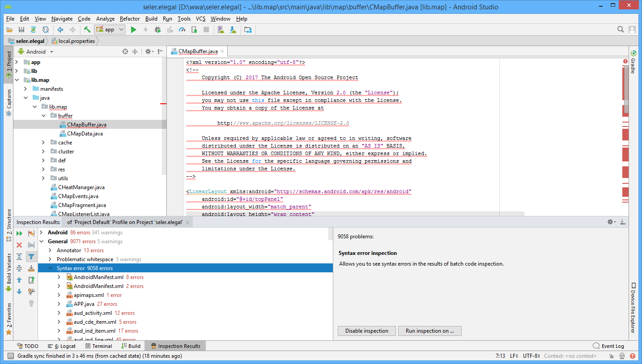This screenshot has height=364, width=642.
Task: Switch to the CMapBuffer.java editor tab
Action: click(197, 51)
